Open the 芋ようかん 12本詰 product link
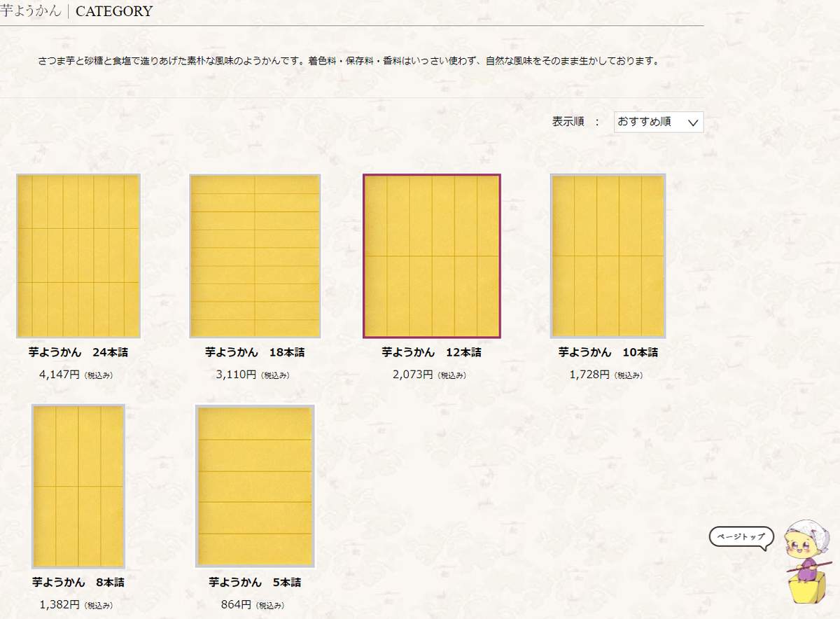 tap(432, 352)
